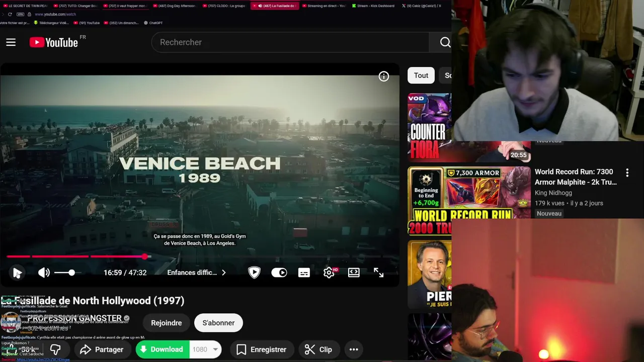The height and width of the screenshot is (362, 644).
Task: Switch to 'TUTO: Changer Bou...' browser tab
Action: pyautogui.click(x=74, y=6)
